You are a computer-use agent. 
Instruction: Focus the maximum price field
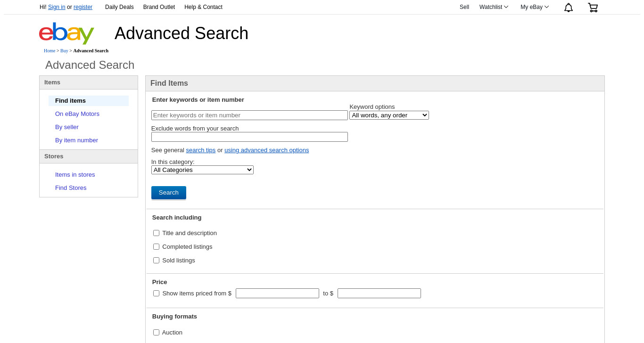pyautogui.click(x=379, y=293)
